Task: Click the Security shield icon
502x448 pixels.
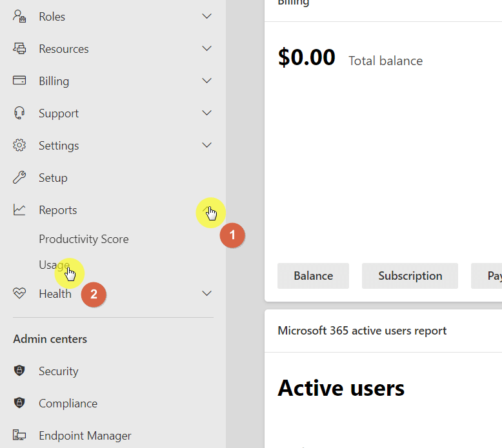Action: 19,371
